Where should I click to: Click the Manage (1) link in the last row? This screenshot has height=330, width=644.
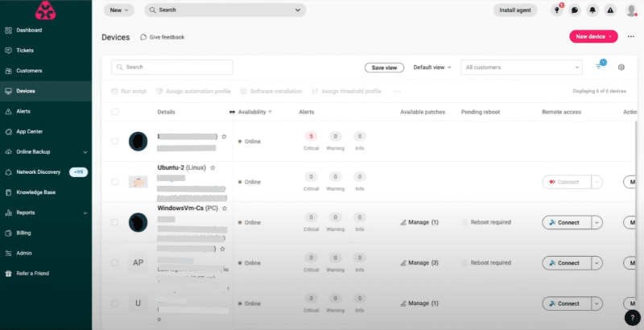point(419,303)
